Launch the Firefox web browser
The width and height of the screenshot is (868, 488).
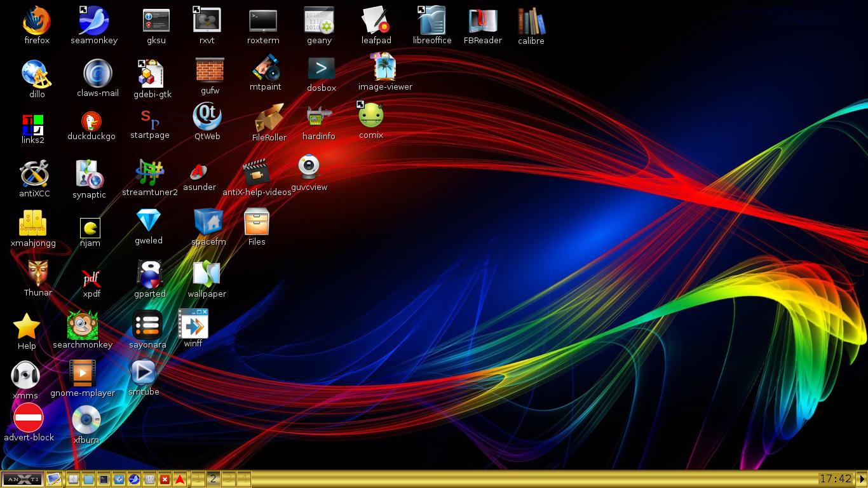36,19
